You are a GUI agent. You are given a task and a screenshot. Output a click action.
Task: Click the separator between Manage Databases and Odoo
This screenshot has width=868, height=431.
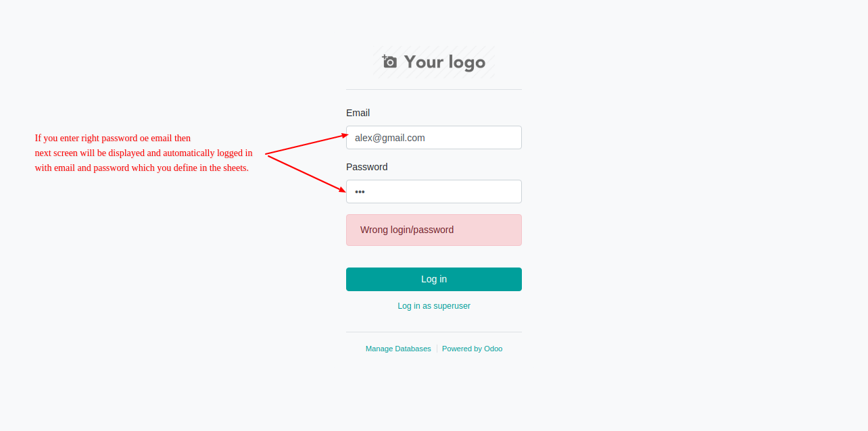[437, 349]
